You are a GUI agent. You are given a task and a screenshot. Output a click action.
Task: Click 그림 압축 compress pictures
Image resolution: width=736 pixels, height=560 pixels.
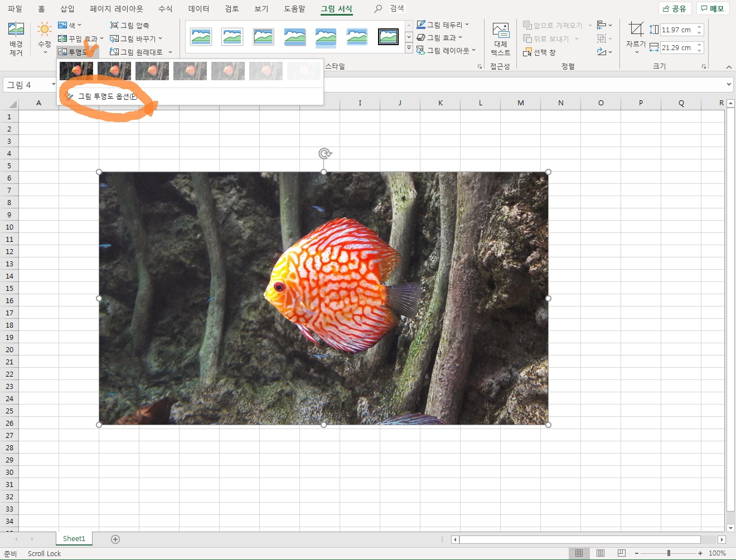click(130, 25)
